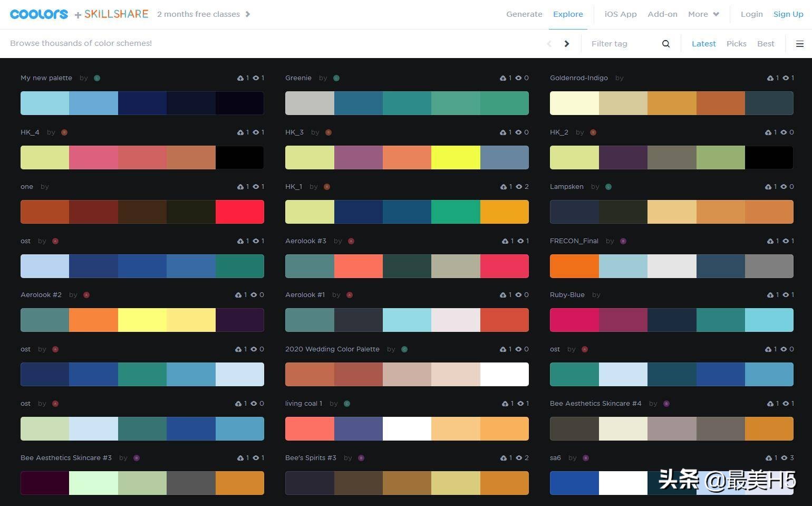The height and width of the screenshot is (506, 812).
Task: Click the save icon on Goldenrod-Indigo
Action: [x=770, y=78]
